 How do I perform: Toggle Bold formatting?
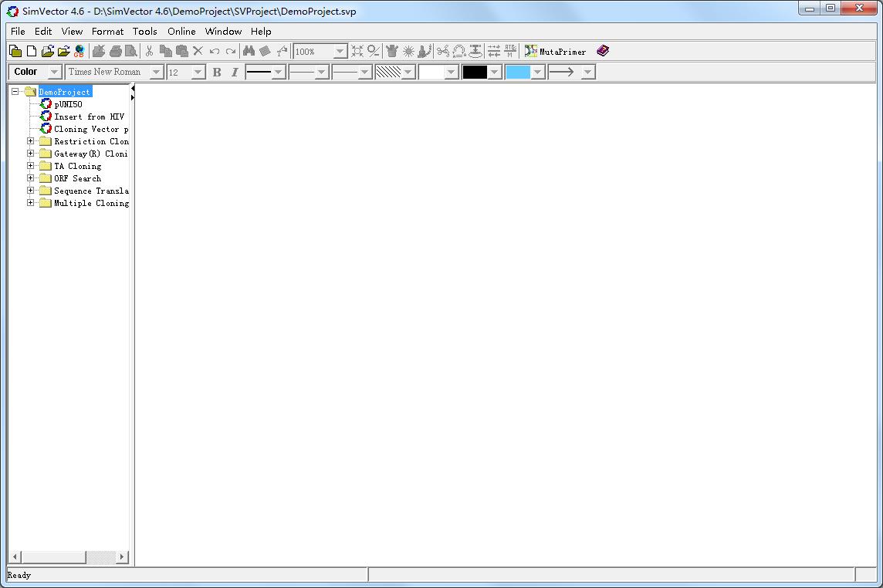point(217,72)
